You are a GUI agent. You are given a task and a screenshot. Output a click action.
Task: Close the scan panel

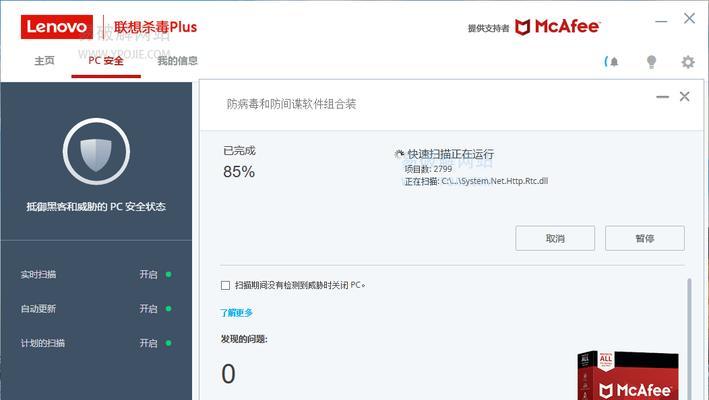(x=685, y=96)
